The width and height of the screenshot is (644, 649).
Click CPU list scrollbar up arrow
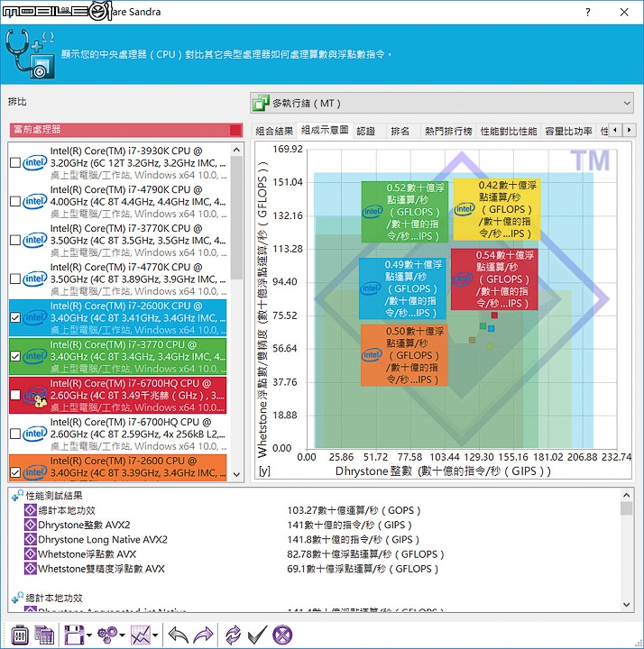[x=236, y=150]
